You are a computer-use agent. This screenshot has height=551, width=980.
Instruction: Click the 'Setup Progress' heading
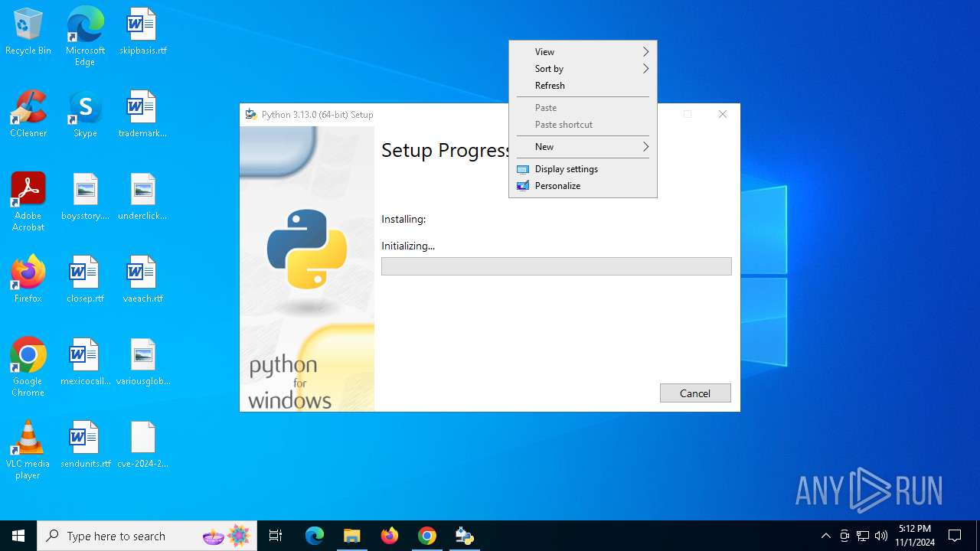point(446,150)
